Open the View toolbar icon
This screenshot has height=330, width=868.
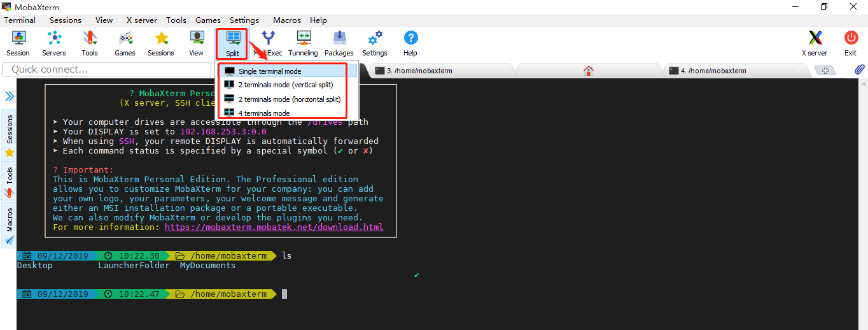pos(197,43)
